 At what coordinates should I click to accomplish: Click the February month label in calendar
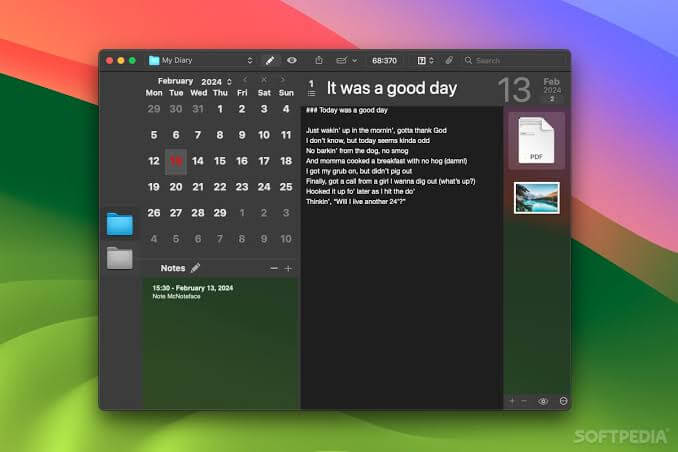pos(175,81)
